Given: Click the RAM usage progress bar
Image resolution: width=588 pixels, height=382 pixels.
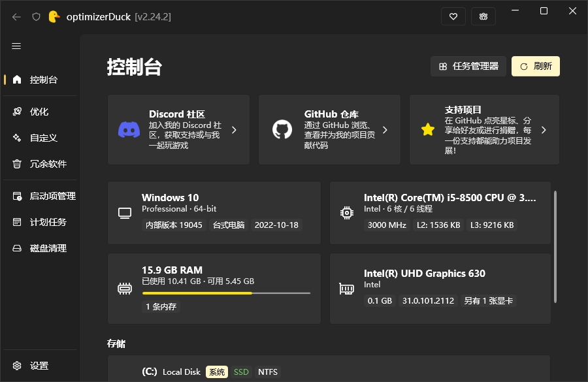Looking at the screenshot, I should [227, 293].
